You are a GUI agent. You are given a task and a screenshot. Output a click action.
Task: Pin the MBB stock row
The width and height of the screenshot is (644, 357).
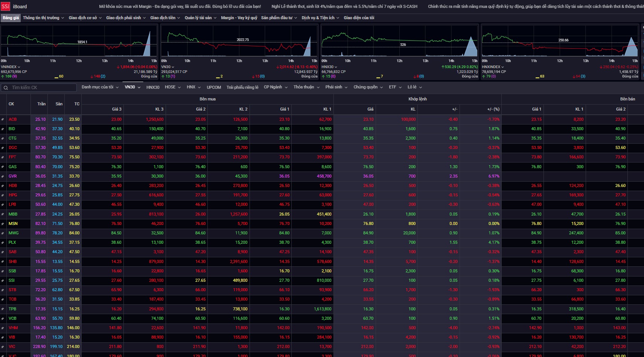(x=3, y=214)
